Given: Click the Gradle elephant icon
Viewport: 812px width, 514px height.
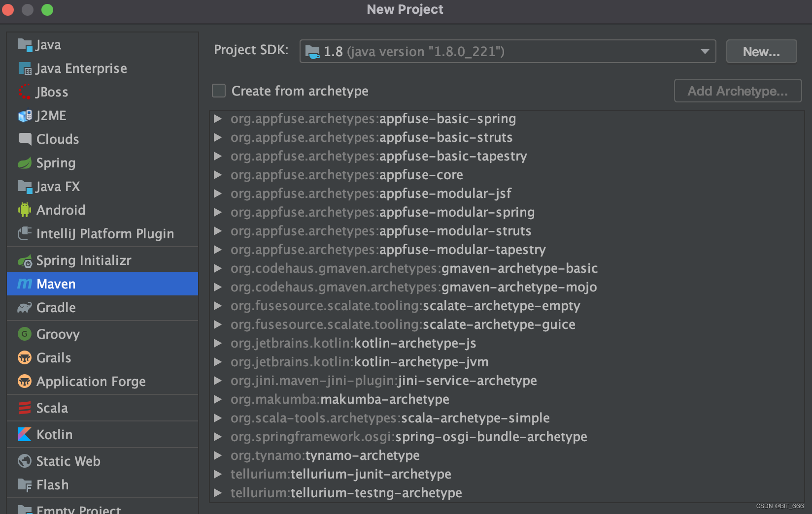Looking at the screenshot, I should pos(25,308).
